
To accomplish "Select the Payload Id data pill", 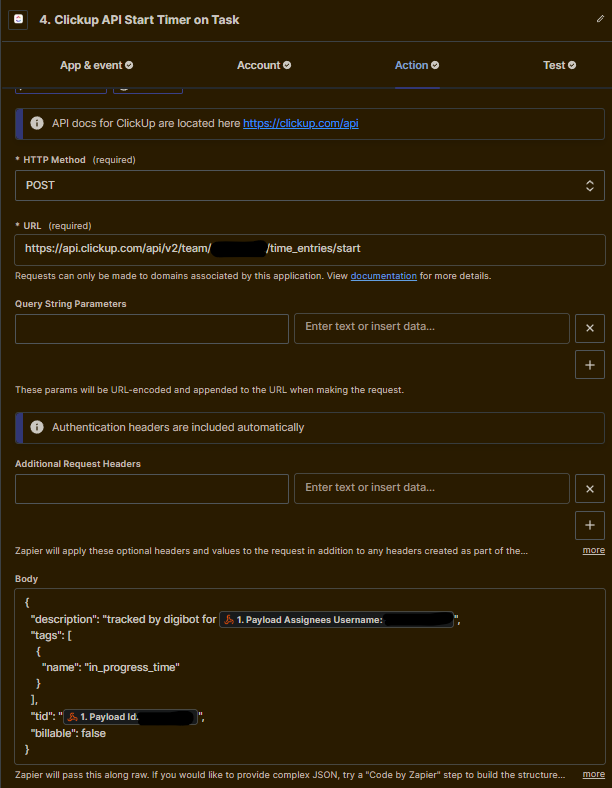I will pyautogui.click(x=130, y=717).
